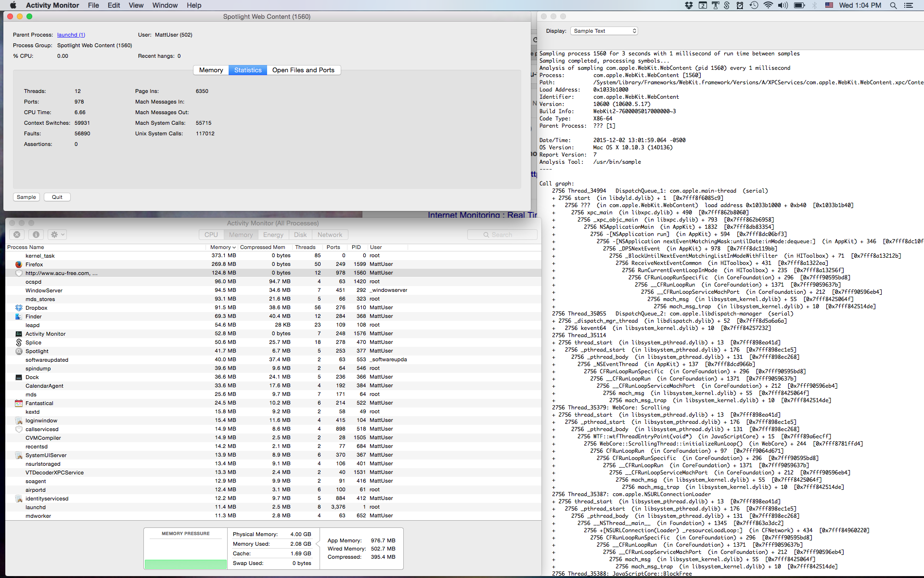This screenshot has width=924, height=578.
Task: Switch to CPU tab in Activity Monitor
Action: click(211, 235)
